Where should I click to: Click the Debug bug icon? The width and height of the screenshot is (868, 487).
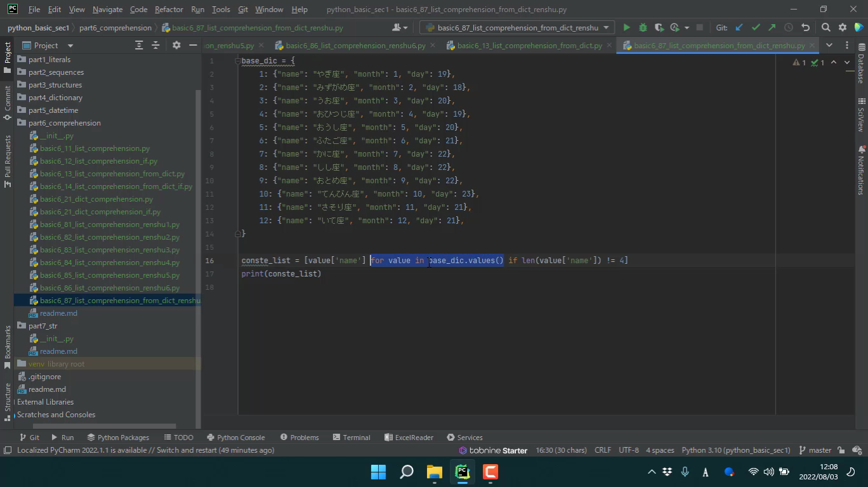point(643,27)
